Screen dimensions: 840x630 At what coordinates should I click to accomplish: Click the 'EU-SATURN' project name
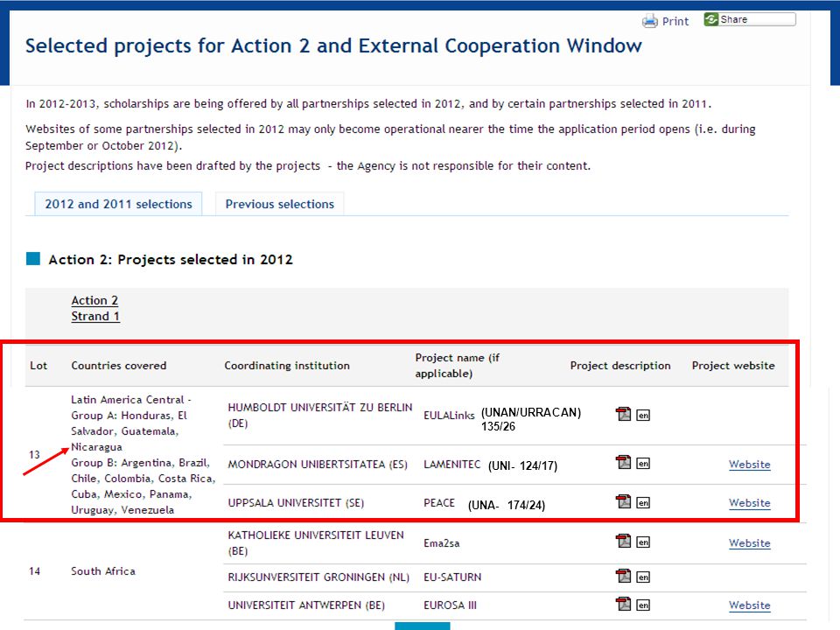coord(452,577)
